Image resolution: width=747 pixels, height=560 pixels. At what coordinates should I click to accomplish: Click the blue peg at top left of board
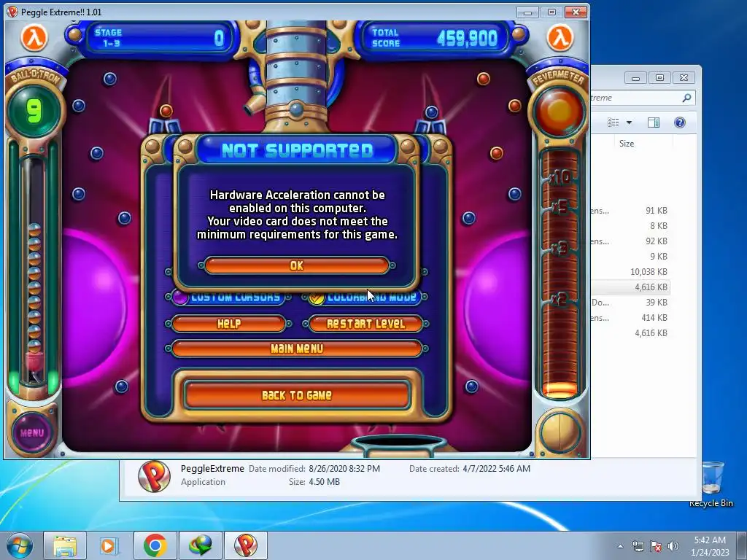pyautogui.click(x=110, y=79)
